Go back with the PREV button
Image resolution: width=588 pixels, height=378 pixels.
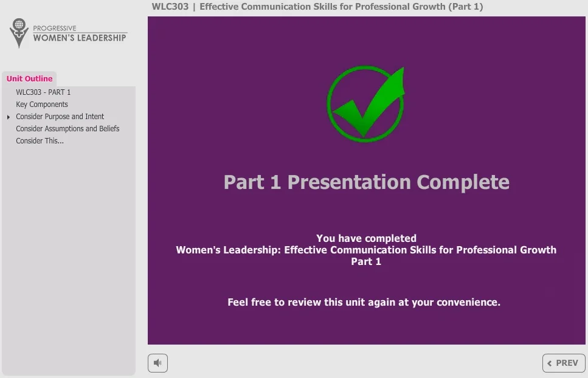[x=563, y=363]
